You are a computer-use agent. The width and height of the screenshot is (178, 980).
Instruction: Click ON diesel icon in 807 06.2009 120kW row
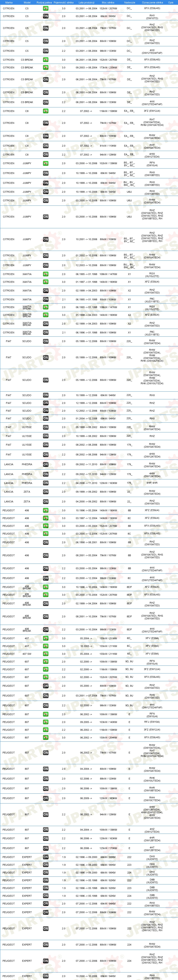pyautogui.click(x=46, y=798)
